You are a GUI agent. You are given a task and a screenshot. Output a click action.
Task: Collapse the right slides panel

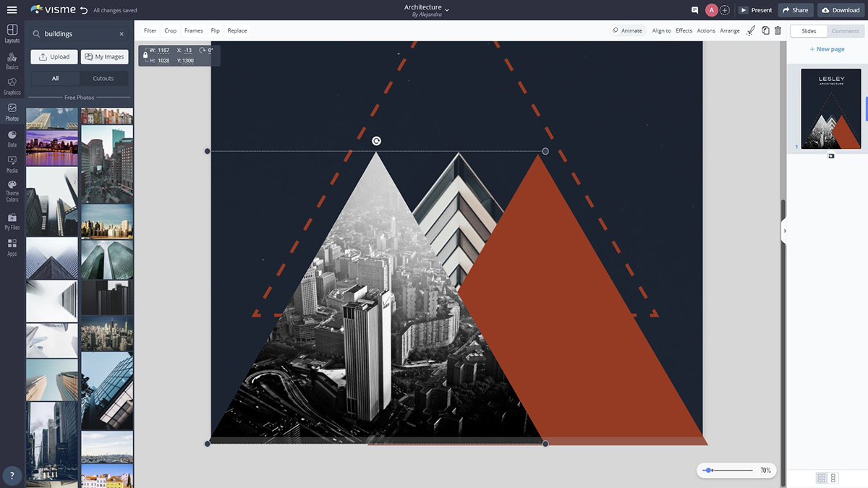pyautogui.click(x=785, y=231)
